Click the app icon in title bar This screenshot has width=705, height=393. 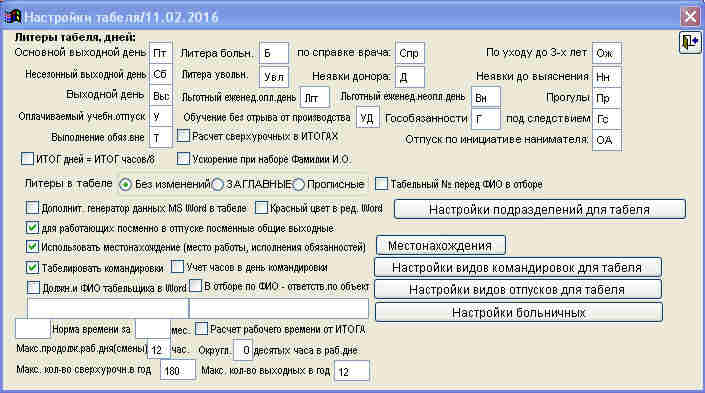pyautogui.click(x=13, y=16)
